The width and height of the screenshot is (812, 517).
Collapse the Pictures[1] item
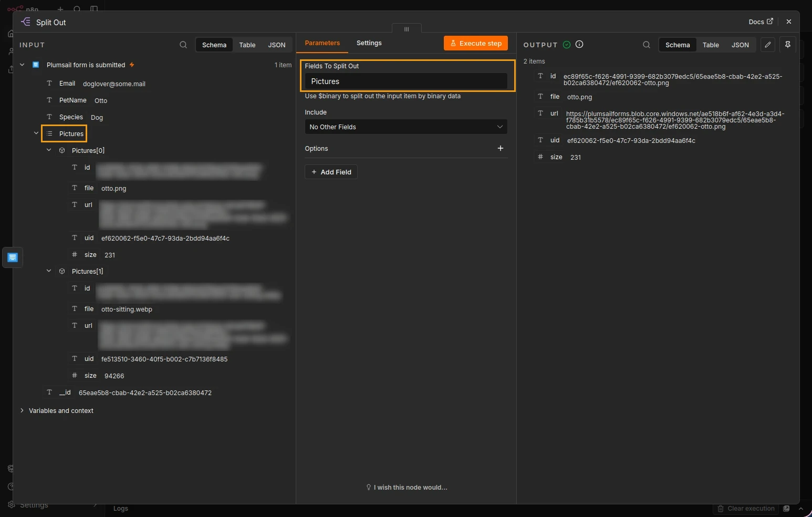tap(49, 271)
